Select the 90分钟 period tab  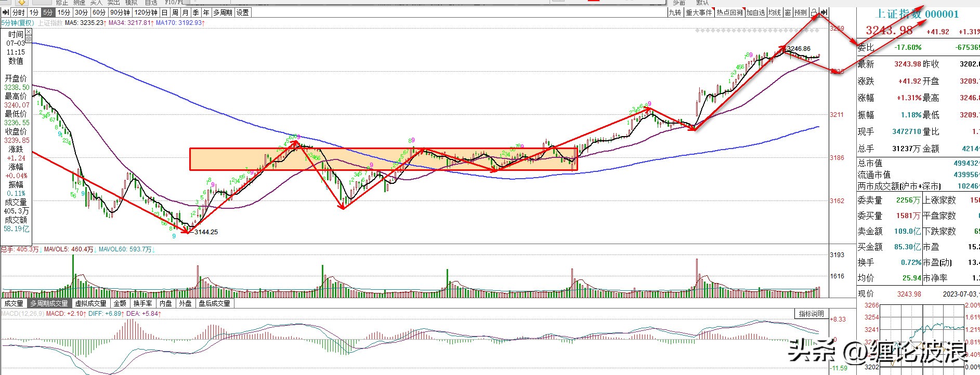pos(120,12)
